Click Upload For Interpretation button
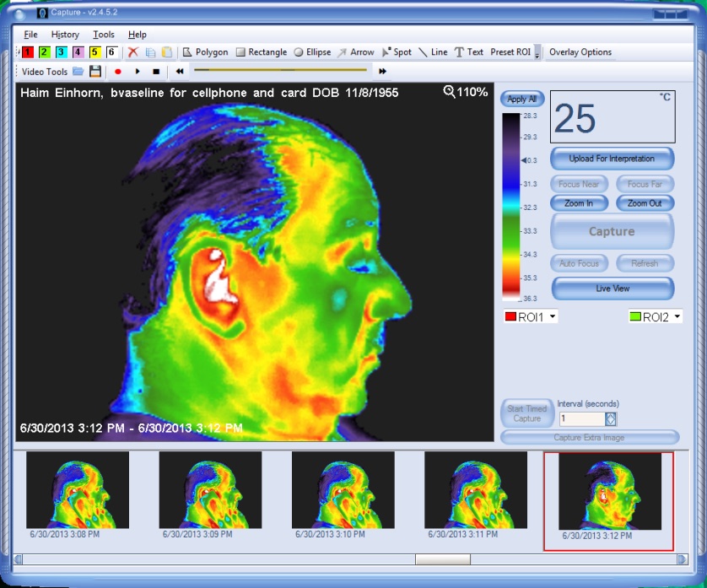The width and height of the screenshot is (707, 588). (612, 159)
